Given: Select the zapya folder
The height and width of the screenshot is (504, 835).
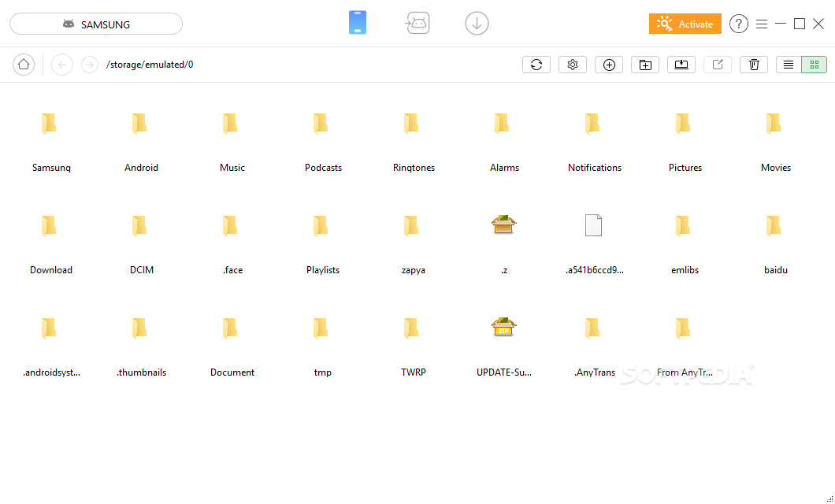Looking at the screenshot, I should point(414,244).
